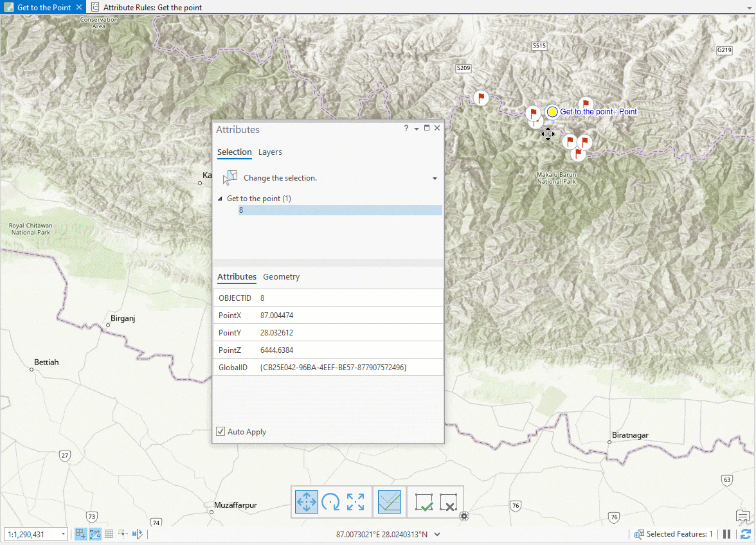Viewport: 756px width, 545px height.
Task: Click Muzaffarpur city label on map
Action: (x=235, y=505)
